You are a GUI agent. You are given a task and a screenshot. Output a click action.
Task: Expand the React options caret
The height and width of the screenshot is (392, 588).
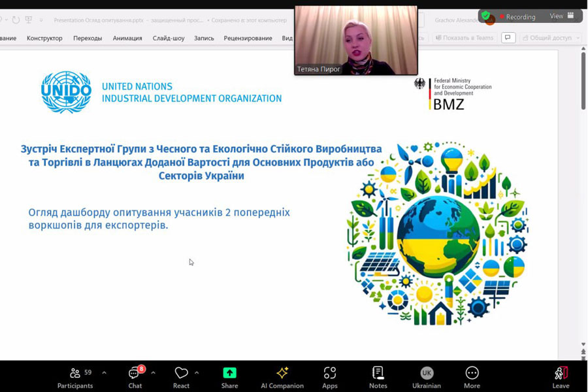(197, 373)
